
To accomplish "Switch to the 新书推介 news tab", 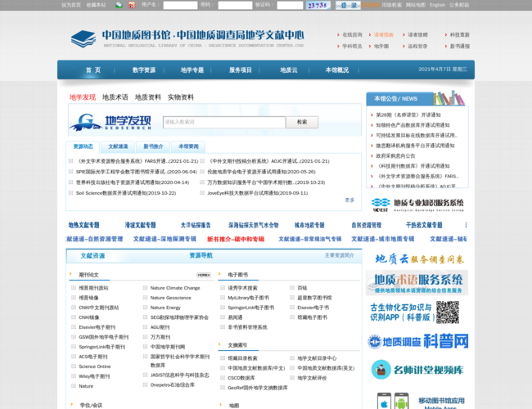I will pos(153,146).
